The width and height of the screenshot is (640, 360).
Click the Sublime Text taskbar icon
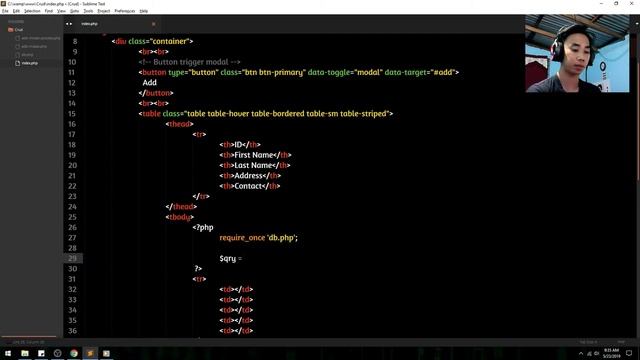[90, 353]
